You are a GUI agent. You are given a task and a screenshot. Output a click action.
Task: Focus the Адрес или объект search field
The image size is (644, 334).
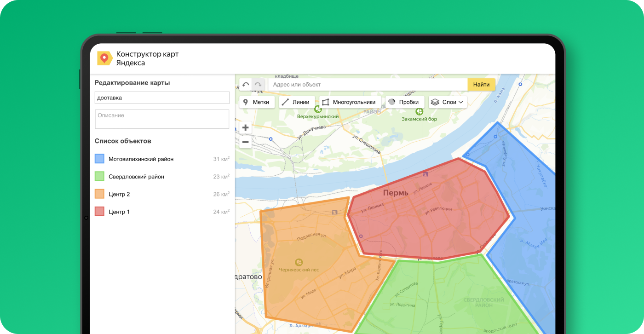[x=367, y=85]
